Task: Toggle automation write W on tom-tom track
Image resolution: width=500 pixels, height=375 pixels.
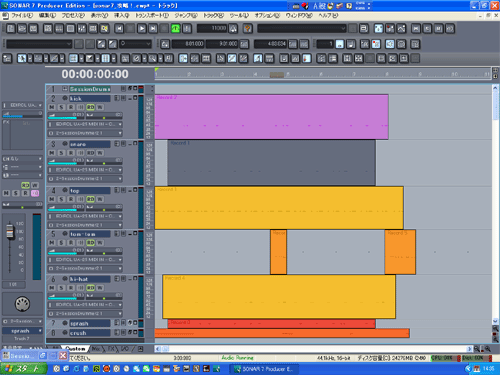Action: [x=100, y=243]
